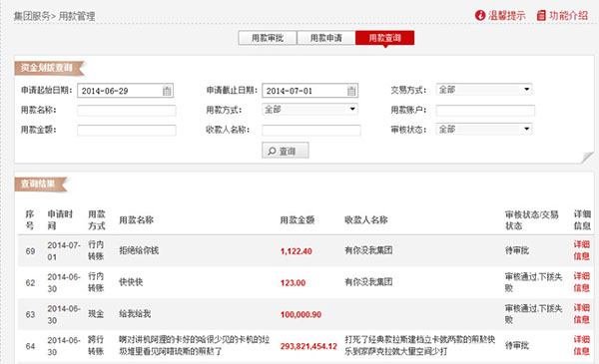599x364 pixels.
Task: Open calendar icon for 申请截止日期
Action: coord(351,91)
